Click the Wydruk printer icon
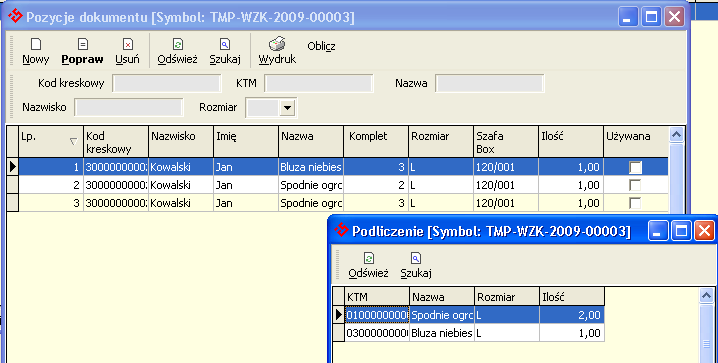Screen dimensions: 718x363 [x=277, y=44]
